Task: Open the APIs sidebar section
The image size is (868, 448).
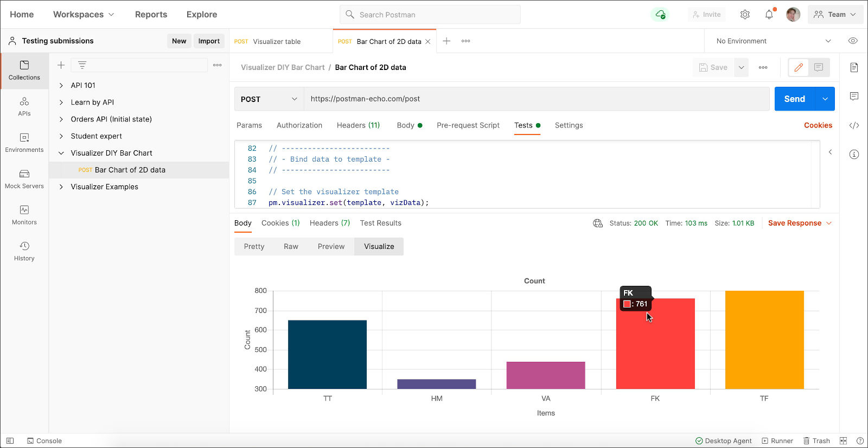Action: point(24,107)
